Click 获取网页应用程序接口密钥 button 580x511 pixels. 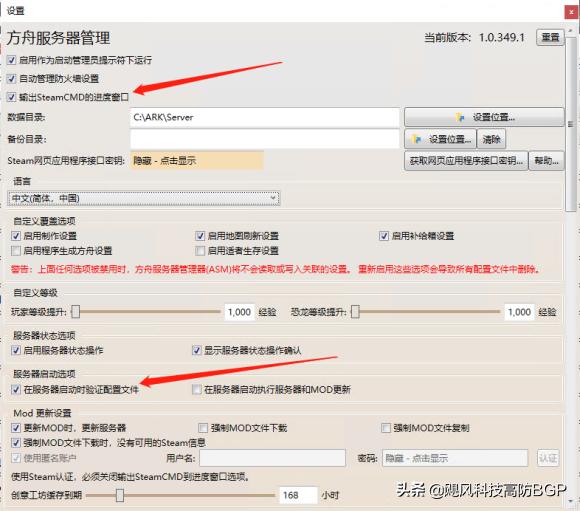click(x=466, y=161)
